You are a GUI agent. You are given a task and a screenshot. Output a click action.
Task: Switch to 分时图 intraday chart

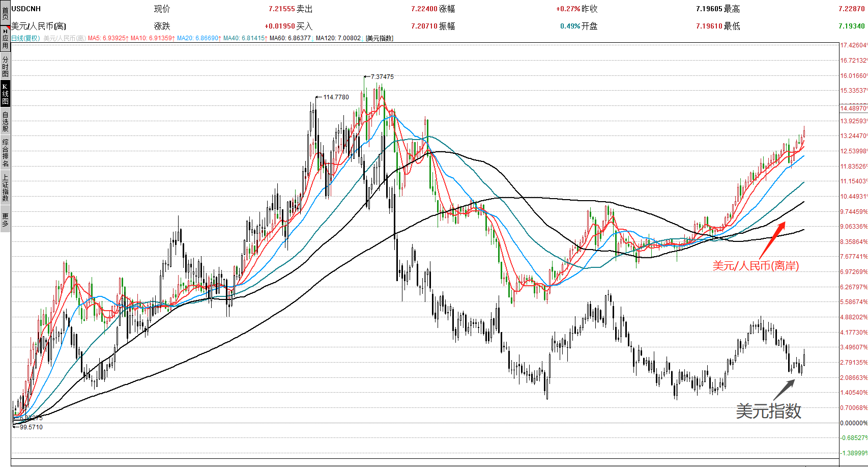point(5,67)
